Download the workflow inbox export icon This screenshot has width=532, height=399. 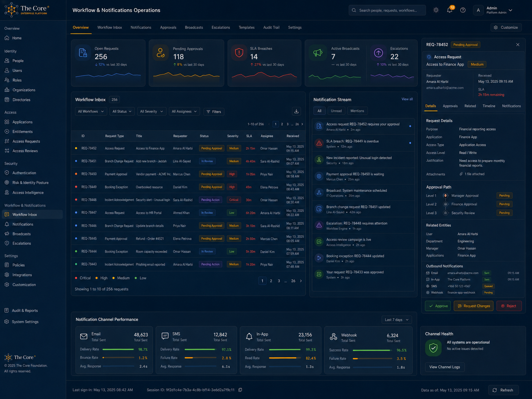coord(296,111)
